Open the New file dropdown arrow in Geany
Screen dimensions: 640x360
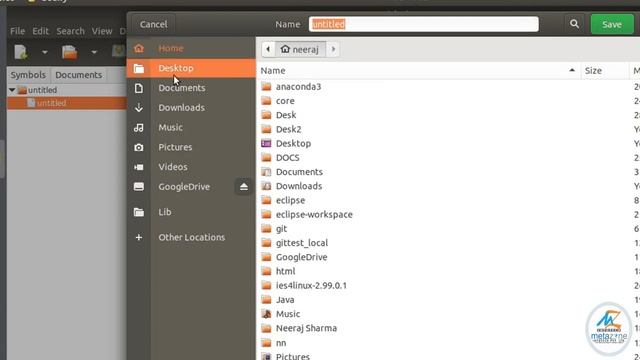[44, 52]
